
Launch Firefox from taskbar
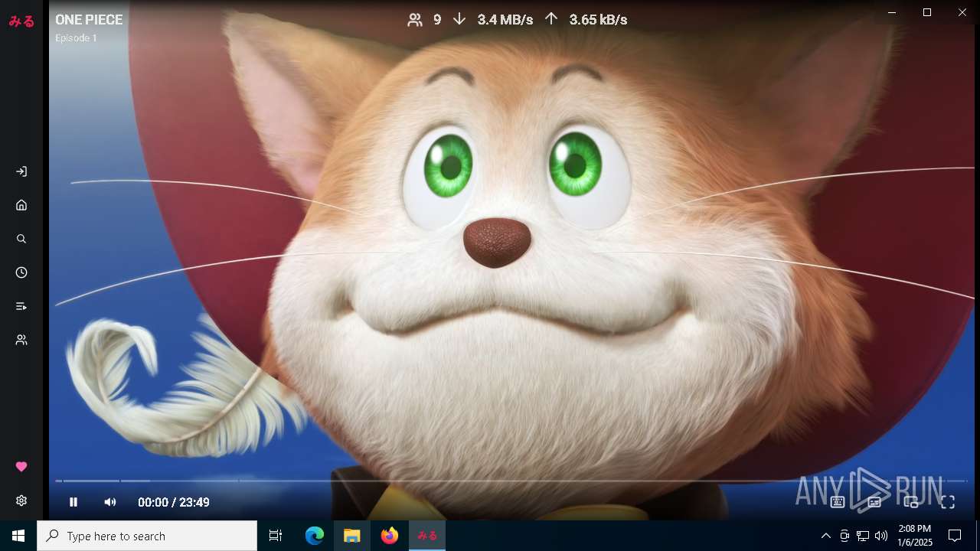click(x=390, y=536)
